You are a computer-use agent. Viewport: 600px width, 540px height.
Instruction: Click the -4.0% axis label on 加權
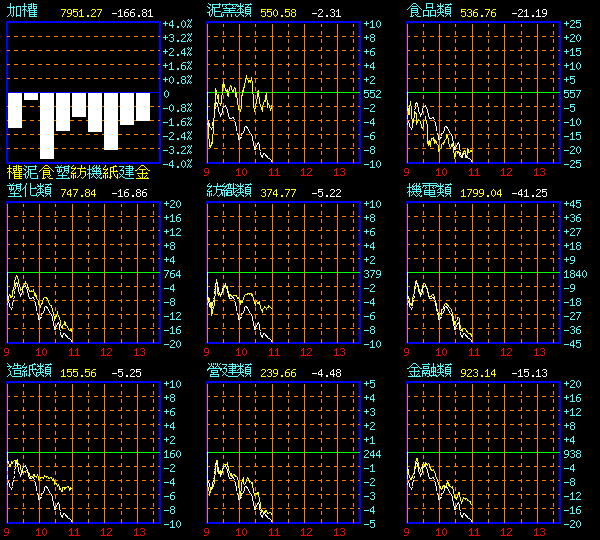click(x=178, y=164)
